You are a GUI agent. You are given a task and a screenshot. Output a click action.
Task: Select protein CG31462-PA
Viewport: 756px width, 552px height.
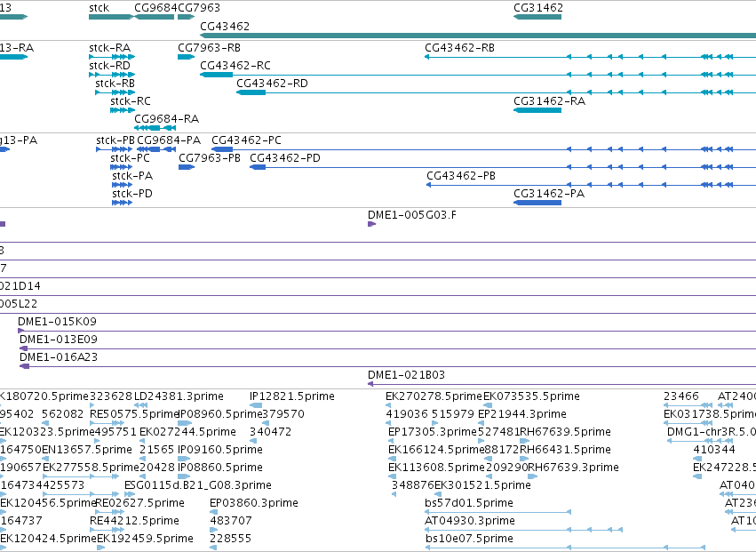tap(549, 194)
